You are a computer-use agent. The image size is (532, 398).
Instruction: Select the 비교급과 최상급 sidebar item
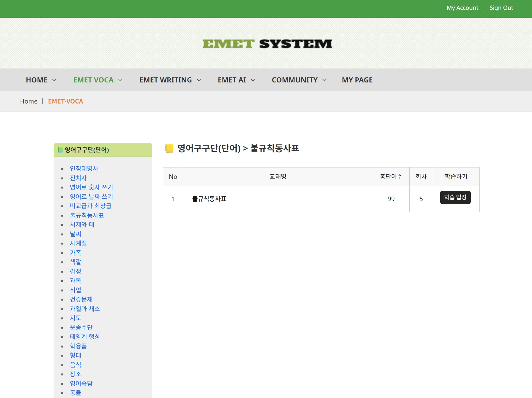click(90, 206)
